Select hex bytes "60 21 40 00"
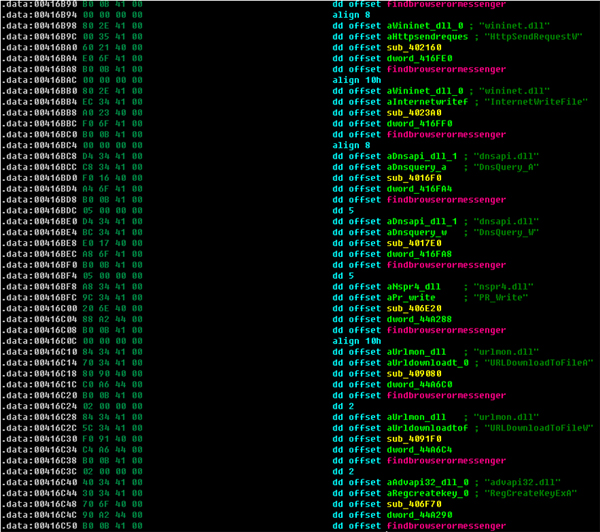600x532 pixels. tap(112, 47)
